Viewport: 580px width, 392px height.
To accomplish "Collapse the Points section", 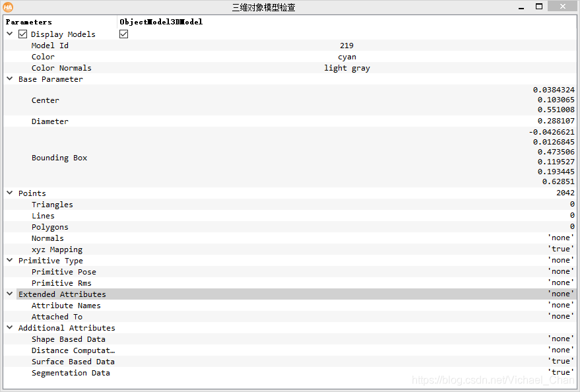I will click(9, 193).
